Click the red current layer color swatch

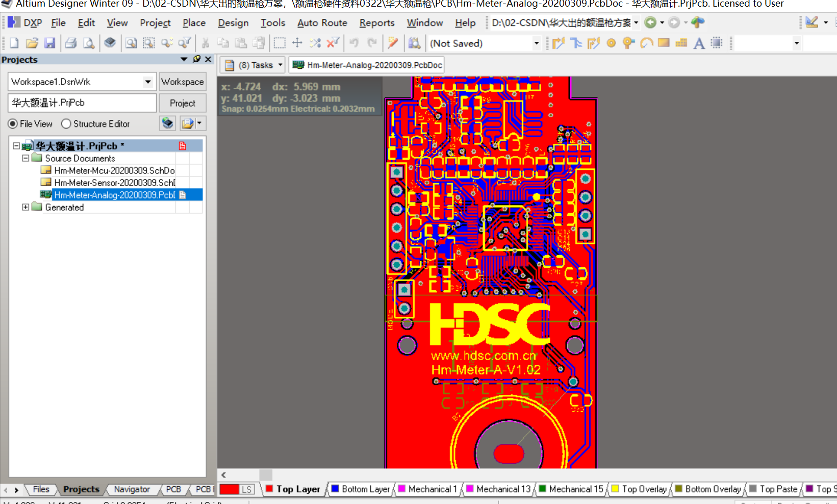click(229, 489)
